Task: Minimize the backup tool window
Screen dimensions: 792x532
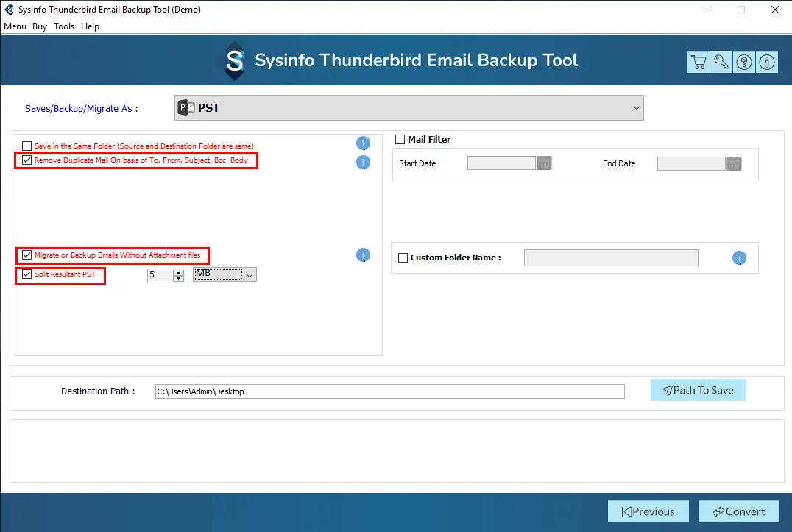Action: [x=708, y=10]
